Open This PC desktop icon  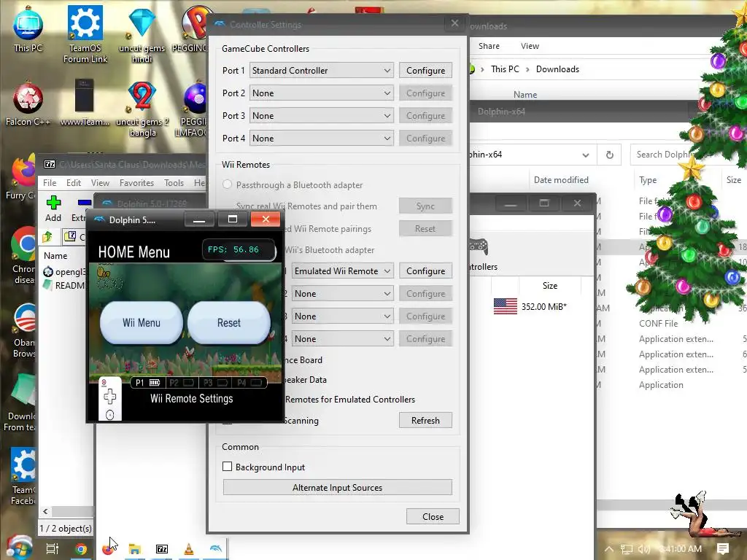click(28, 29)
